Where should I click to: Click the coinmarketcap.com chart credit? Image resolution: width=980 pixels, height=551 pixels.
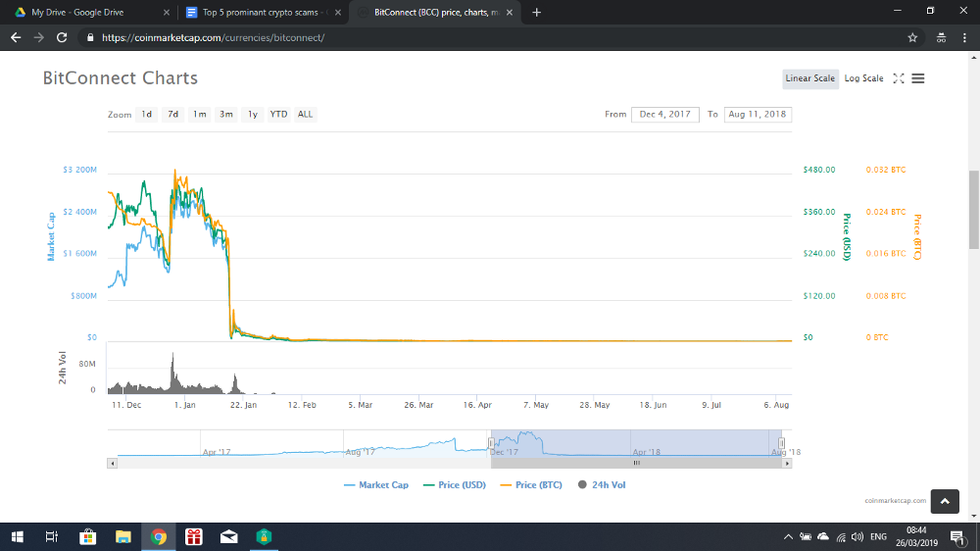(895, 500)
